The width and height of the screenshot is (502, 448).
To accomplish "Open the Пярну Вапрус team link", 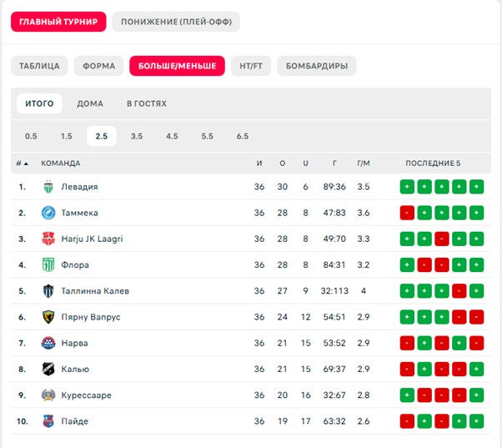I will click(x=91, y=317).
